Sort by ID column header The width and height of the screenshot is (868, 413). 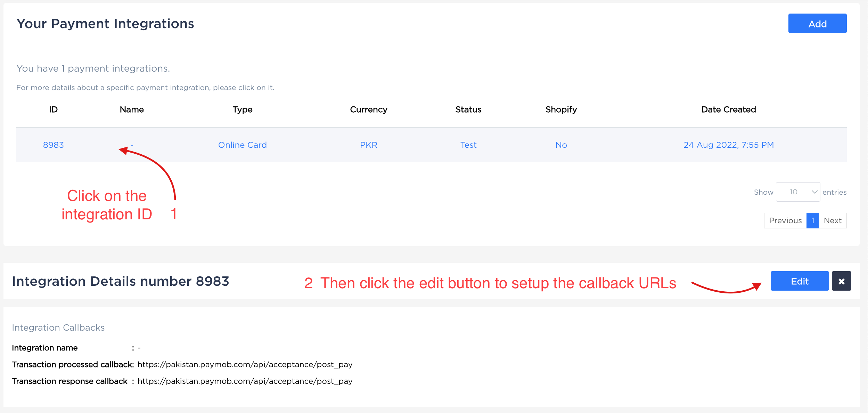53,110
